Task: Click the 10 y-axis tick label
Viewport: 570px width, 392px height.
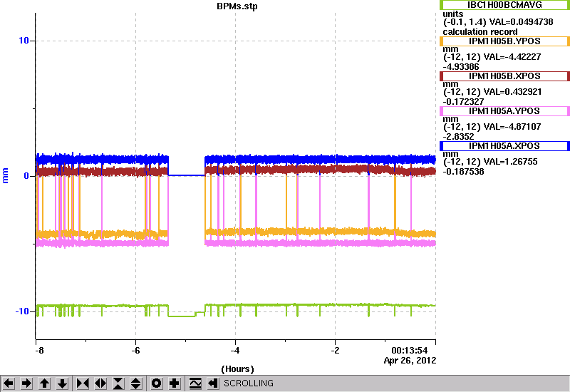Action: point(24,41)
